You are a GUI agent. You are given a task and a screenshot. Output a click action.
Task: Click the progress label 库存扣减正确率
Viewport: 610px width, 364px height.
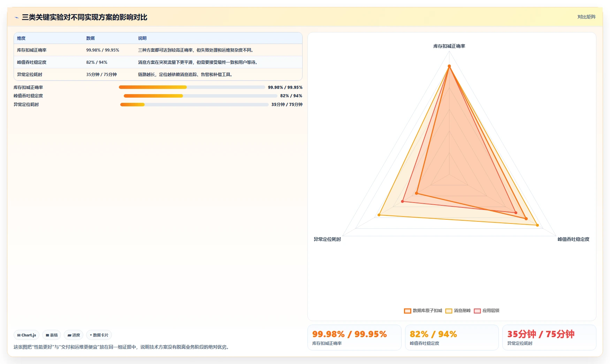coord(28,88)
